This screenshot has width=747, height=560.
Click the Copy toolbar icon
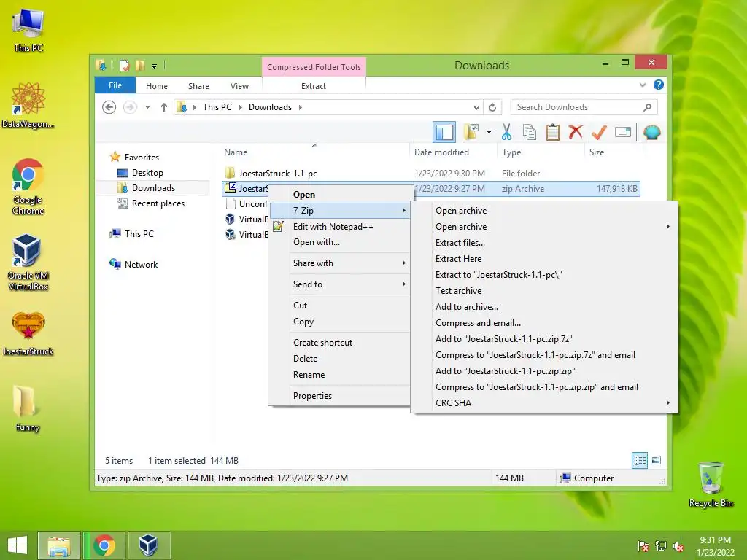[x=530, y=132]
